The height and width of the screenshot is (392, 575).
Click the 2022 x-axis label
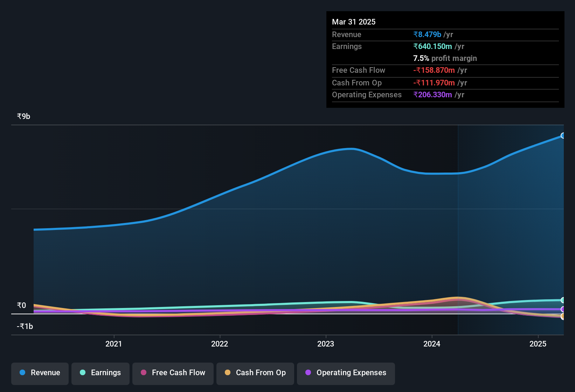[x=220, y=344]
